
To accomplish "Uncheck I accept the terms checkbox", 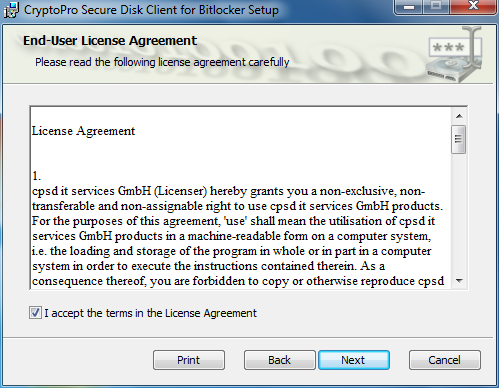I will tap(35, 313).
